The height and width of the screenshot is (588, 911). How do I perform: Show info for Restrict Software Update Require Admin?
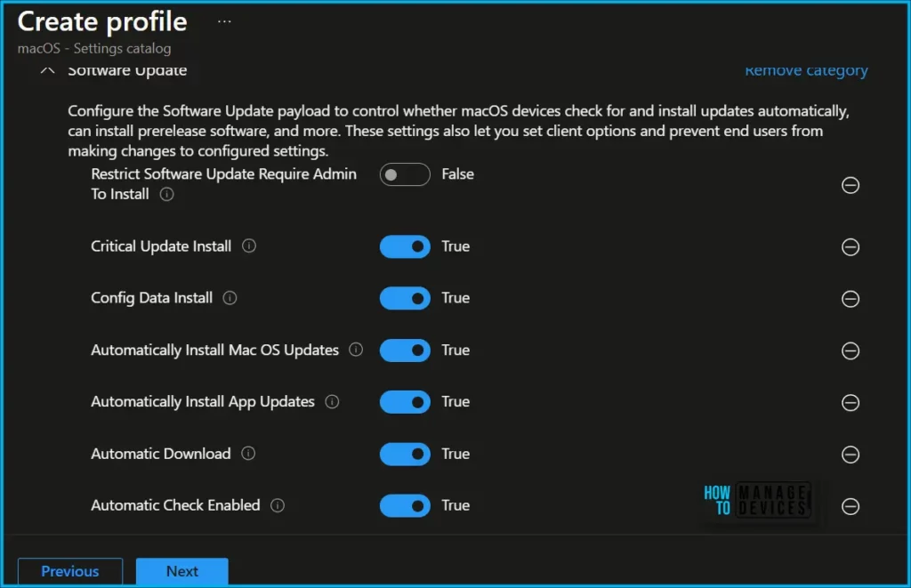pyautogui.click(x=166, y=194)
